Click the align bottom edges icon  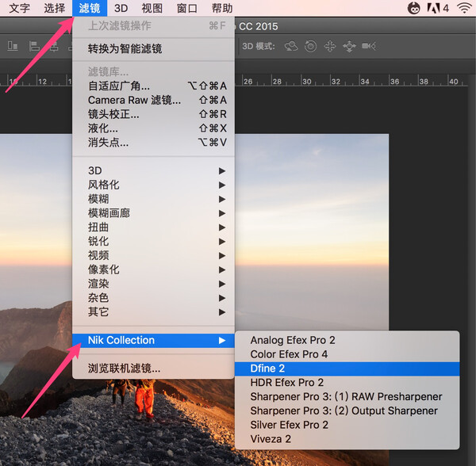point(13,46)
